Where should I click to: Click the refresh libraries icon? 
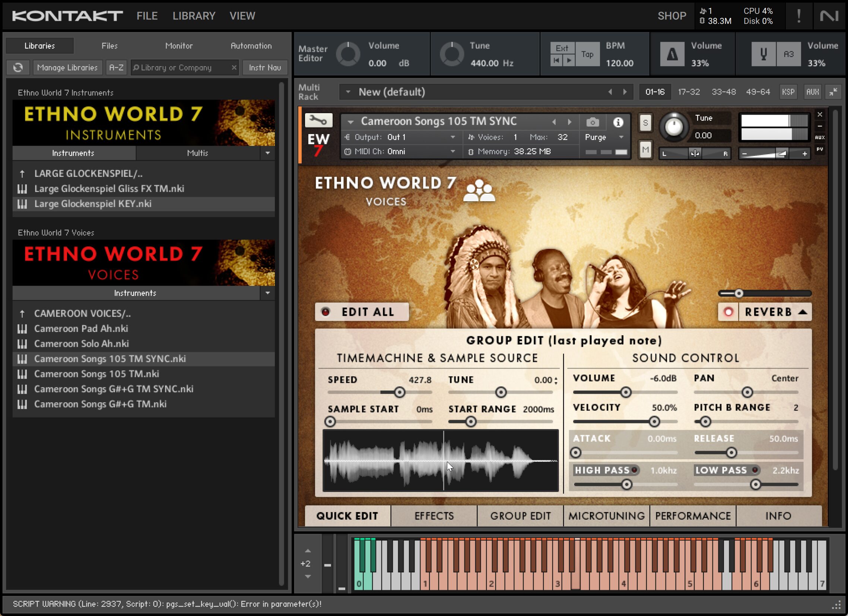tap(18, 68)
